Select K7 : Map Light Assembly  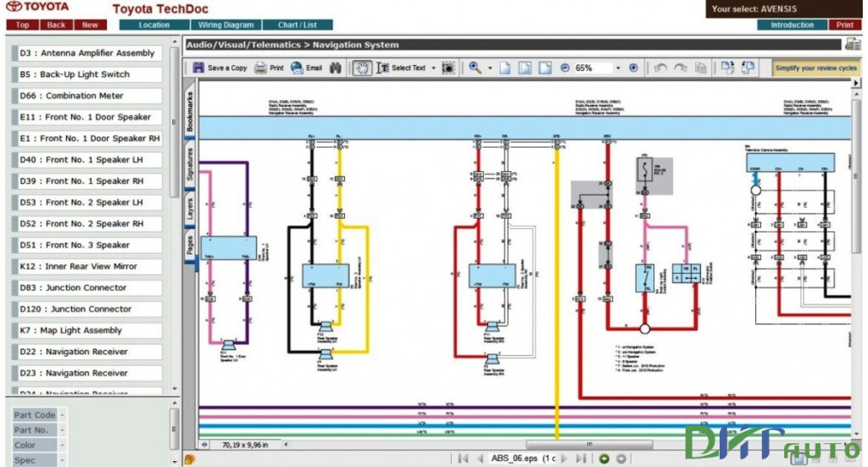[x=87, y=331]
